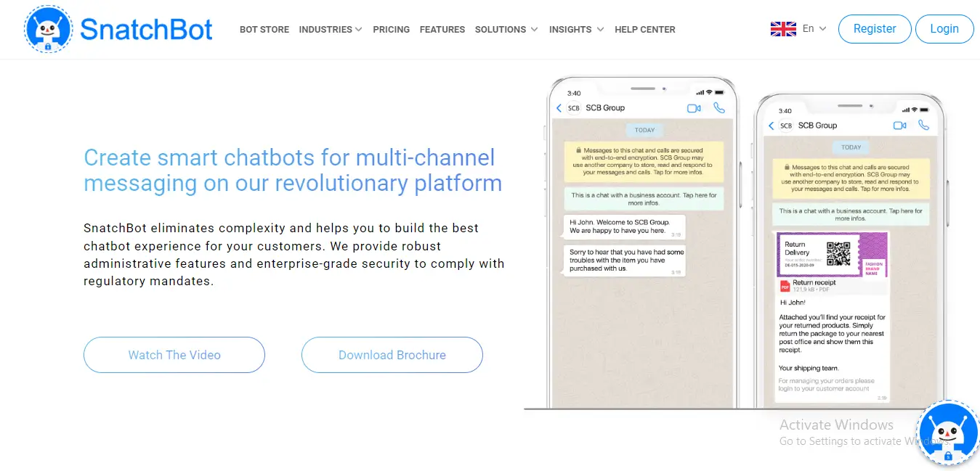Tap the back arrow in left phone chat
This screenshot has width=980, height=471.
559,108
